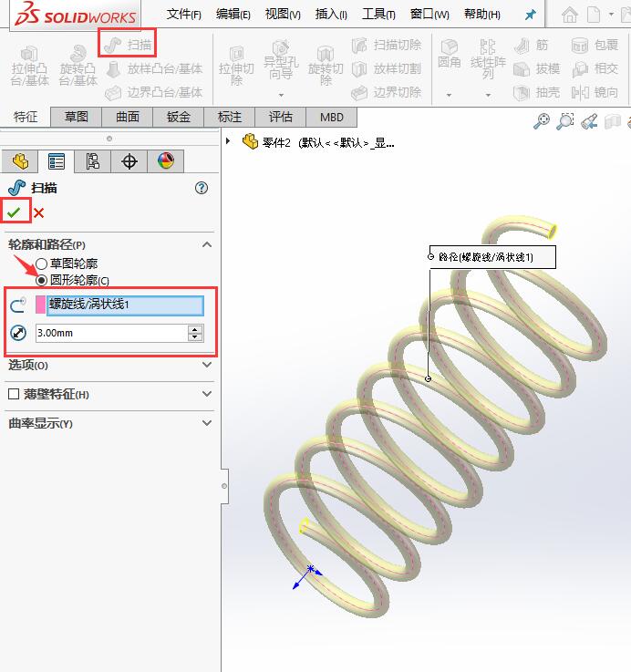Switch to 草图 Sketch tab
This screenshot has width=631, height=672.
pyautogui.click(x=76, y=117)
